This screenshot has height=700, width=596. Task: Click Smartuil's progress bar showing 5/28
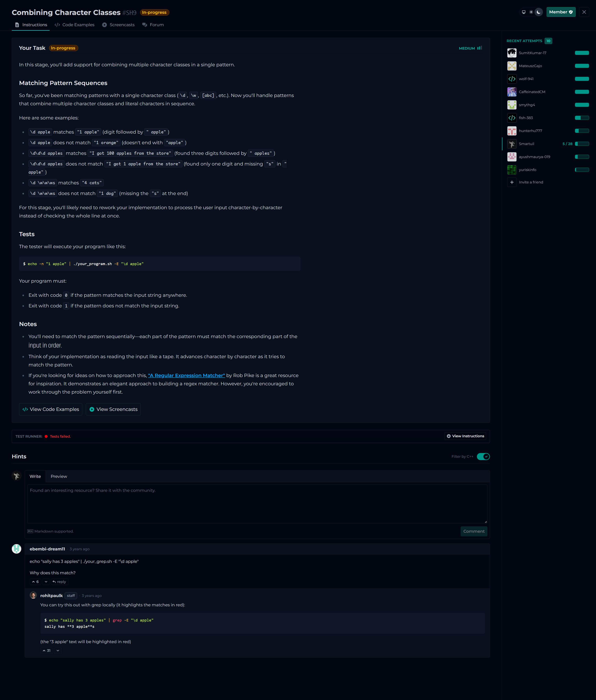(582, 144)
